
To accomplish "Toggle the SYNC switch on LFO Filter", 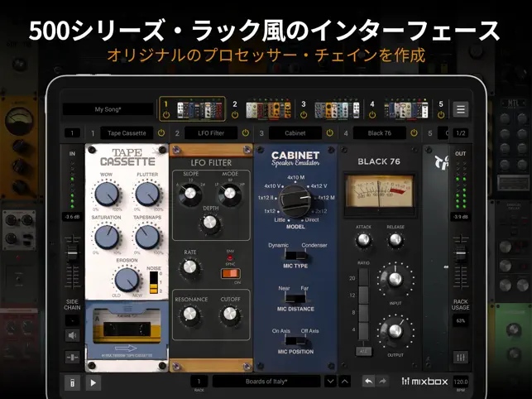I will [230, 273].
